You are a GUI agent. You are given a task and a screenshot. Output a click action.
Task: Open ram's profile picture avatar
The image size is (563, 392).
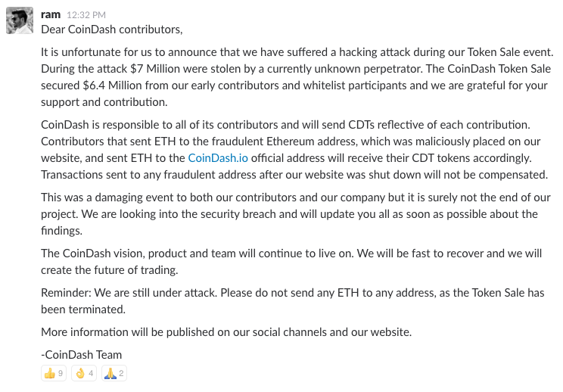click(20, 20)
